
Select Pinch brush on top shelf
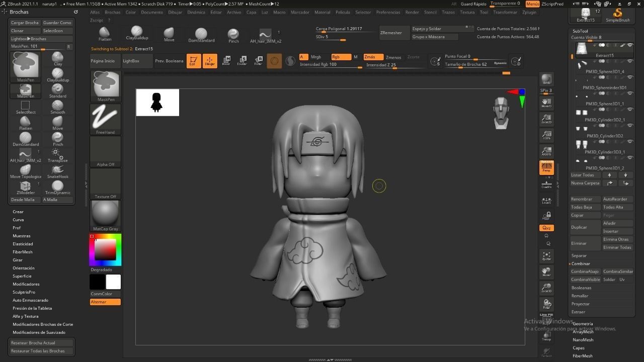[x=233, y=35]
